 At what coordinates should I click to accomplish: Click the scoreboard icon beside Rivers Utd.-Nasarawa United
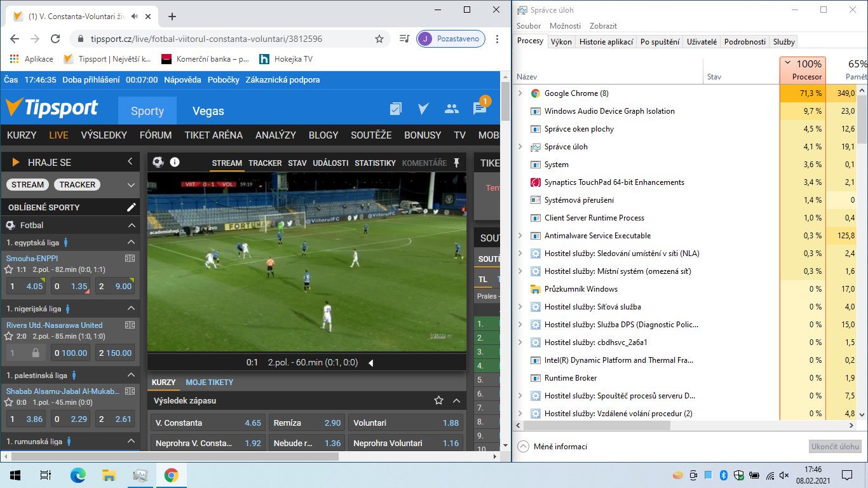pos(130,325)
